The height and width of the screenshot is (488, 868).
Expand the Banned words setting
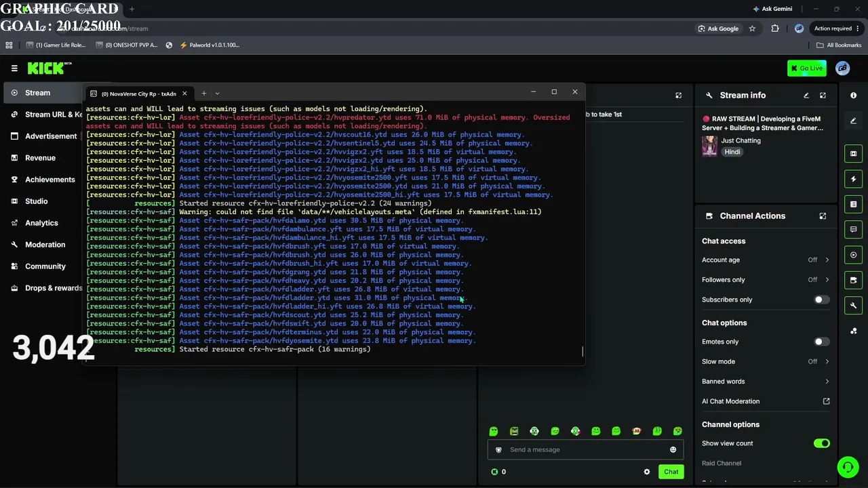coord(766,382)
